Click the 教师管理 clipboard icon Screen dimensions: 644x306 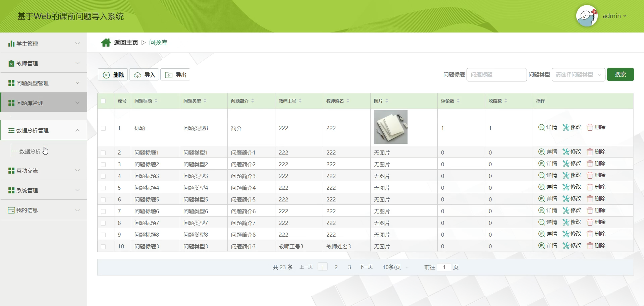tap(11, 63)
